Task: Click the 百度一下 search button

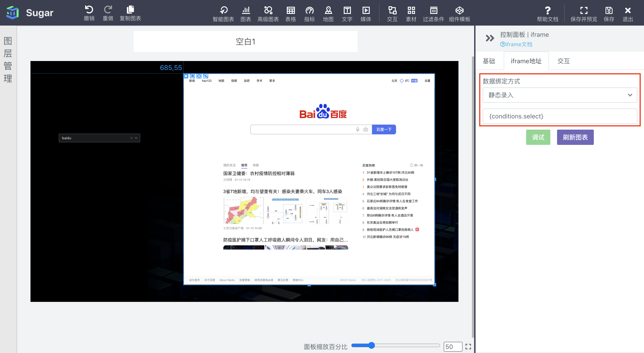Action: [384, 129]
